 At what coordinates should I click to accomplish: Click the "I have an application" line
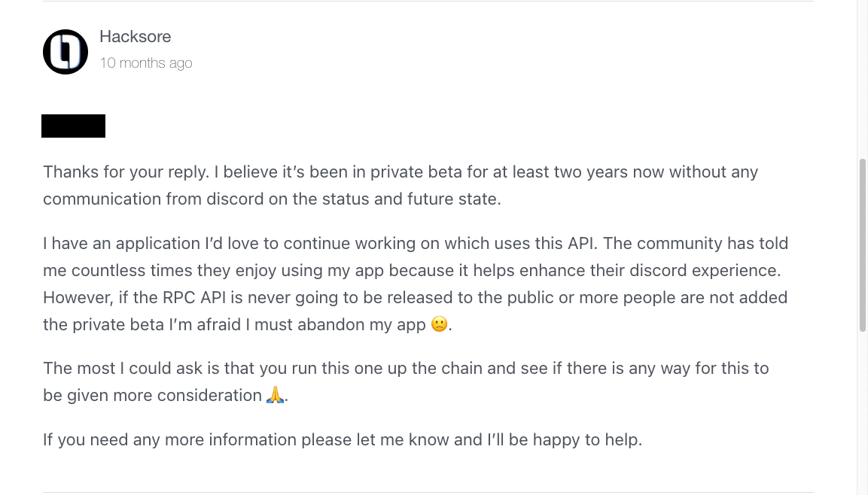point(416,243)
